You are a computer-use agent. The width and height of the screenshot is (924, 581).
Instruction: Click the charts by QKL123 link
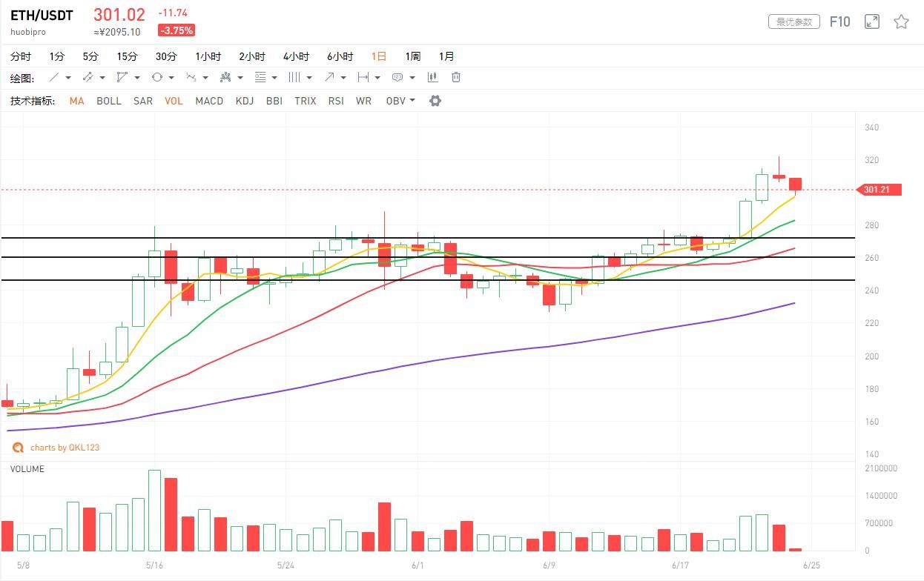[65, 448]
